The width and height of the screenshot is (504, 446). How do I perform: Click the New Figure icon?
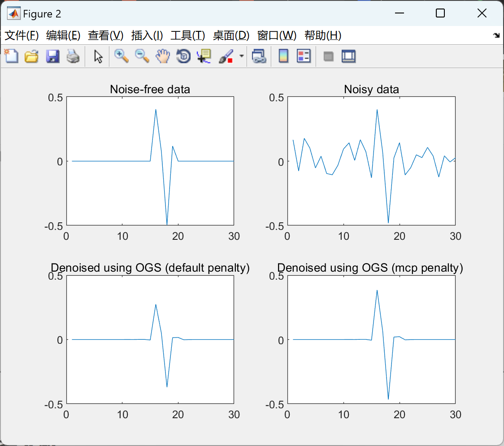pyautogui.click(x=11, y=56)
